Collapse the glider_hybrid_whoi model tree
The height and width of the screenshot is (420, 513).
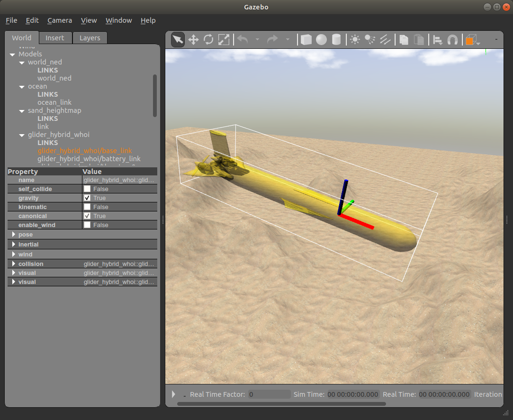tap(22, 135)
